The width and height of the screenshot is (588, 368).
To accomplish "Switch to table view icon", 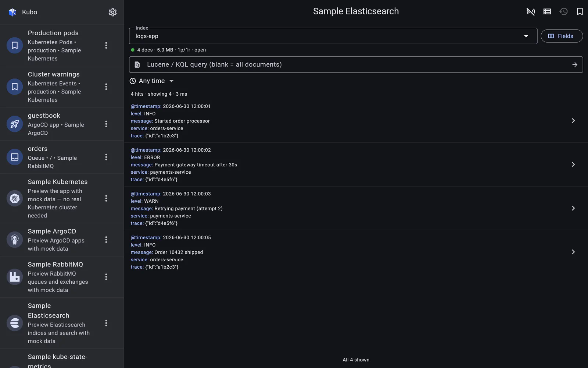I will (547, 11).
